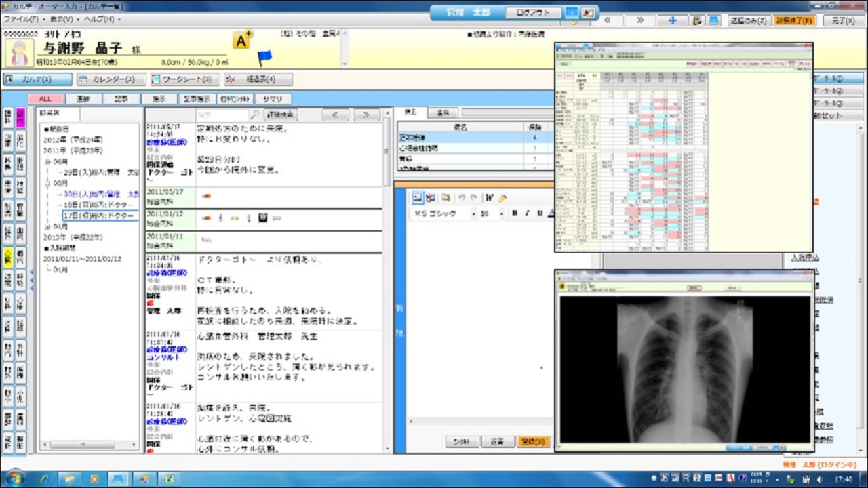Select the 2010年 (平成22年) tree entry
Viewport: 868px width, 488px height.
pyautogui.click(x=72, y=237)
